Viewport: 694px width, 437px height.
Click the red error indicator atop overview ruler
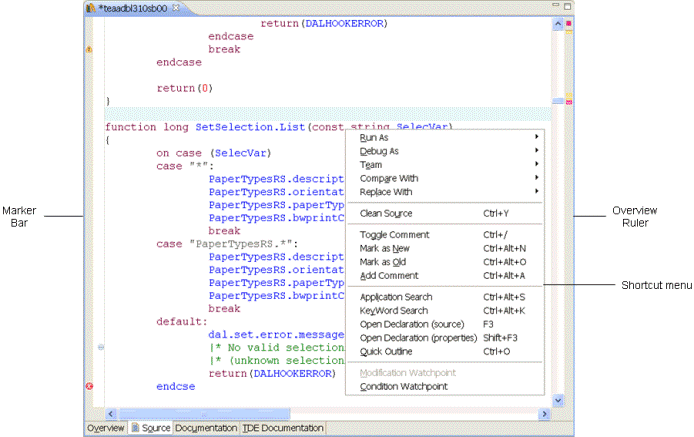tap(569, 23)
